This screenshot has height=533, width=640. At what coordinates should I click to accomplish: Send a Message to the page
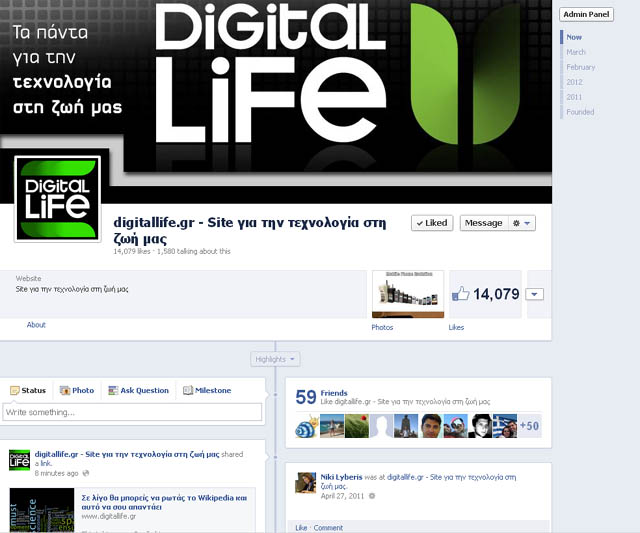[484, 223]
